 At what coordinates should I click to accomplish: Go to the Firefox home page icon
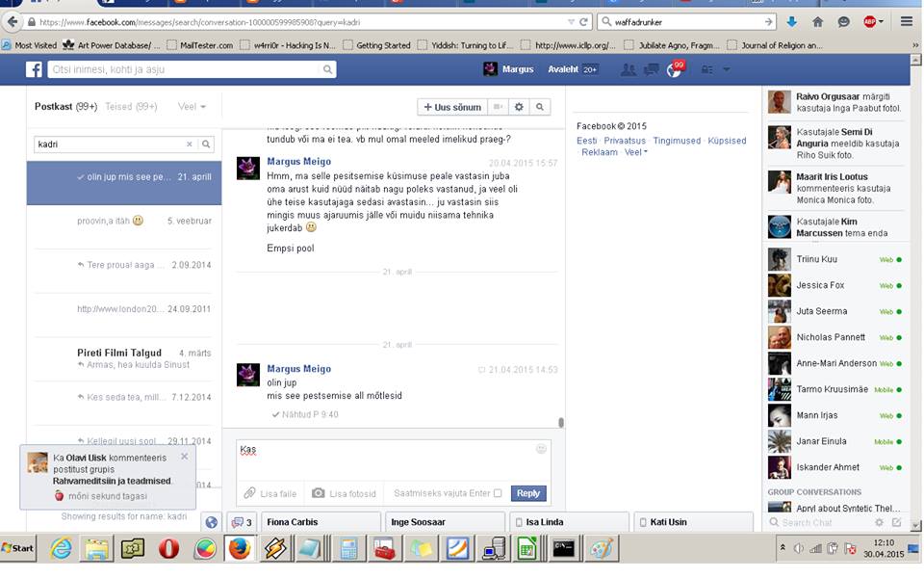817,22
